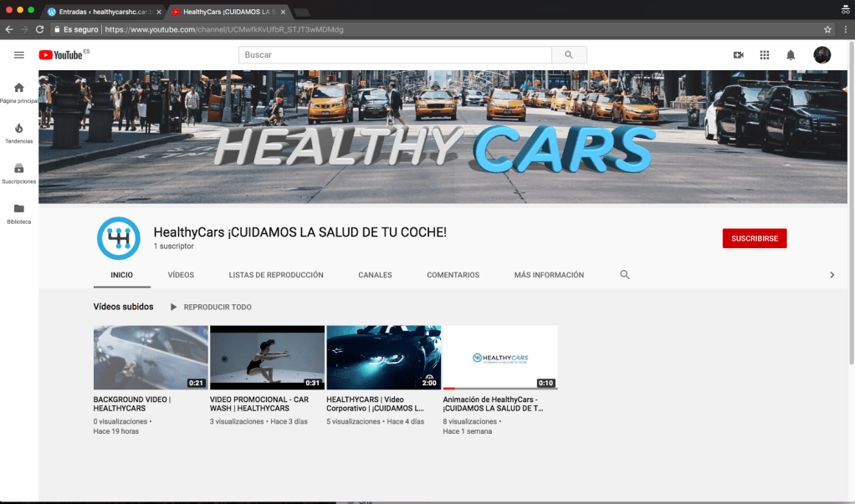Viewport: 855px width, 504px height.
Task: Show notifications bell
Action: [790, 55]
